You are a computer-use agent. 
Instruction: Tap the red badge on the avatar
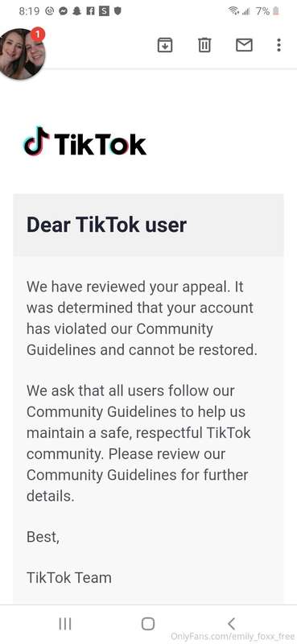point(37,35)
